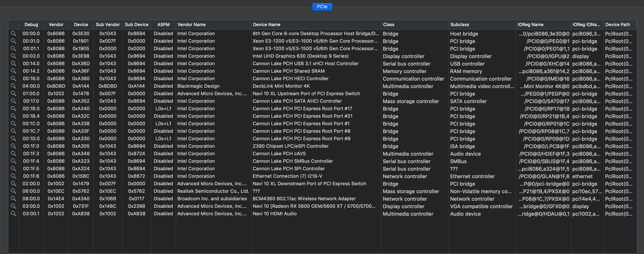Select the Cannon Lake PCH SMBus Controller row
The height and width of the screenshot is (254, 644).
[293, 161]
